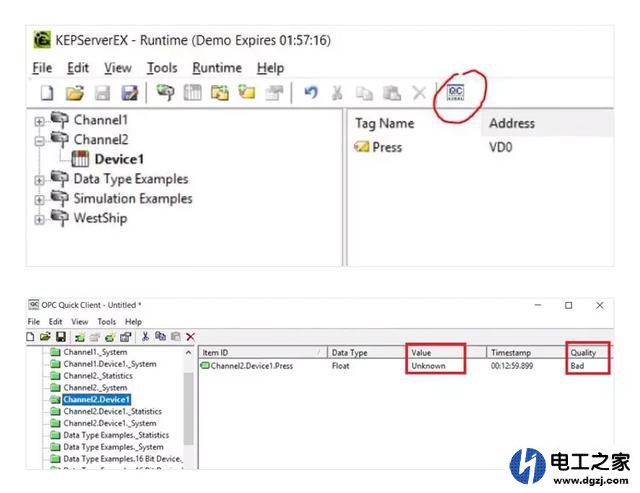Open the Quick Client Edit menu

point(56,322)
